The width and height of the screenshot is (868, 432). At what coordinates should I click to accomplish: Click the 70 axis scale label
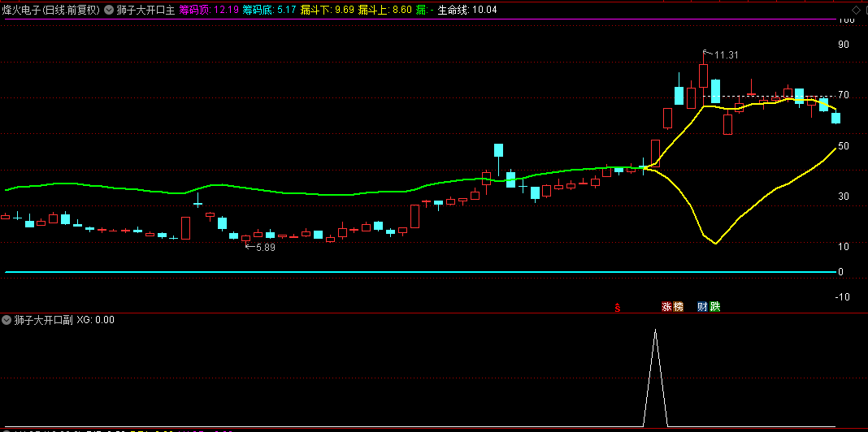(844, 96)
